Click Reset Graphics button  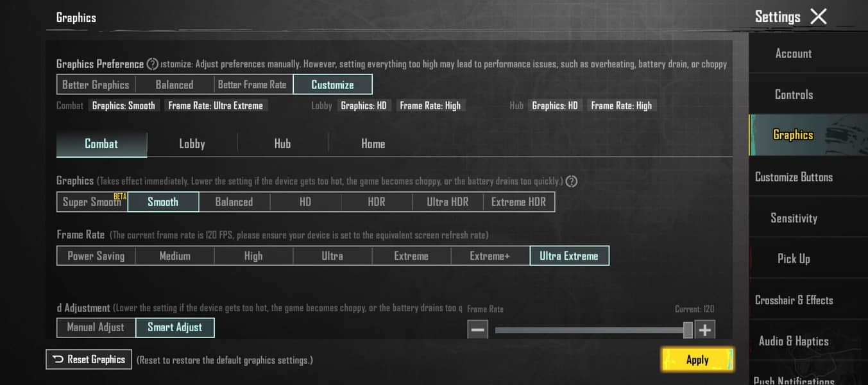pos(89,359)
